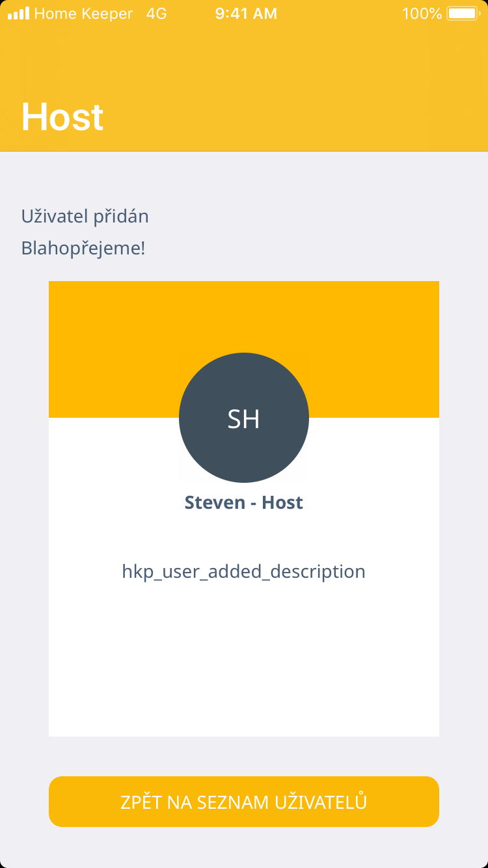Click the 'Blahopřejeme!' congratulation text

click(83, 248)
